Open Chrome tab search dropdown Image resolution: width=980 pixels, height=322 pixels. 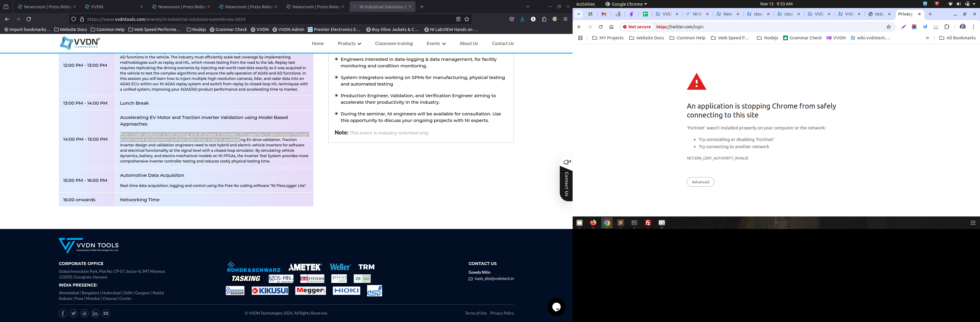pyautogui.click(x=578, y=14)
